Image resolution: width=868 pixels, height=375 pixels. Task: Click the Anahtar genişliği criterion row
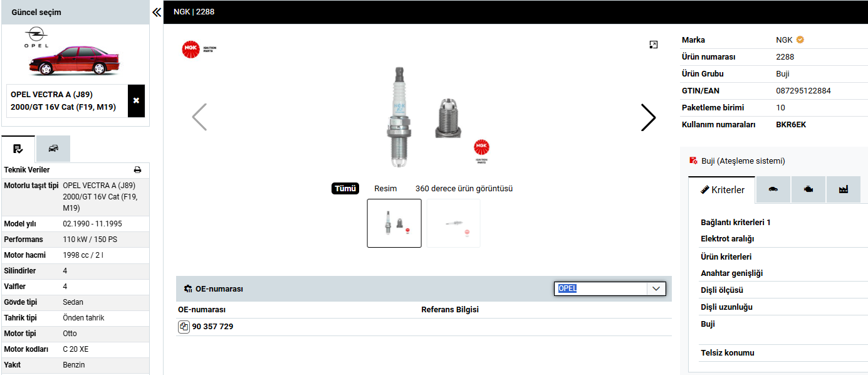784,273
